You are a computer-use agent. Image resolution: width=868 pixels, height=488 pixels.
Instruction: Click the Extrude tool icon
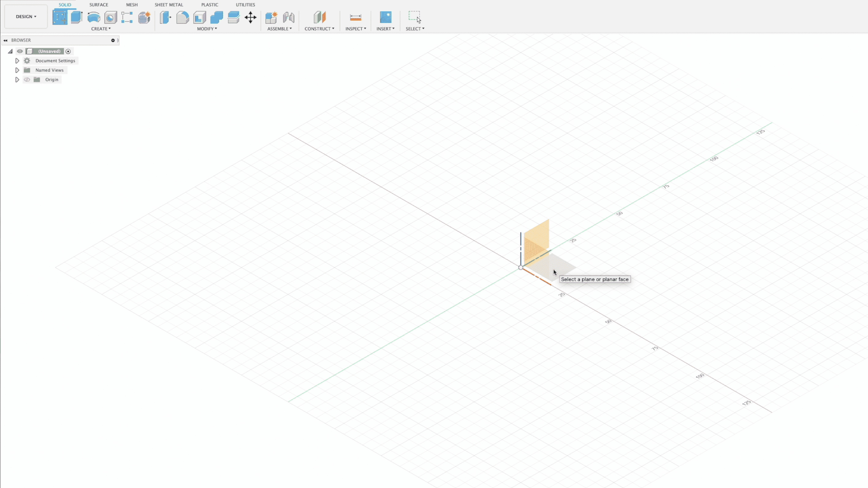pyautogui.click(x=77, y=17)
